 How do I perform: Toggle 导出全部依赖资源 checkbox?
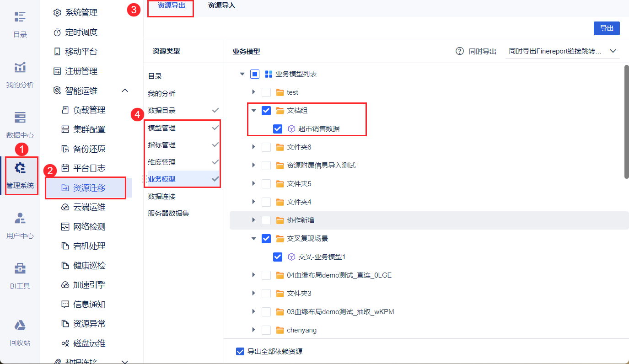click(240, 351)
